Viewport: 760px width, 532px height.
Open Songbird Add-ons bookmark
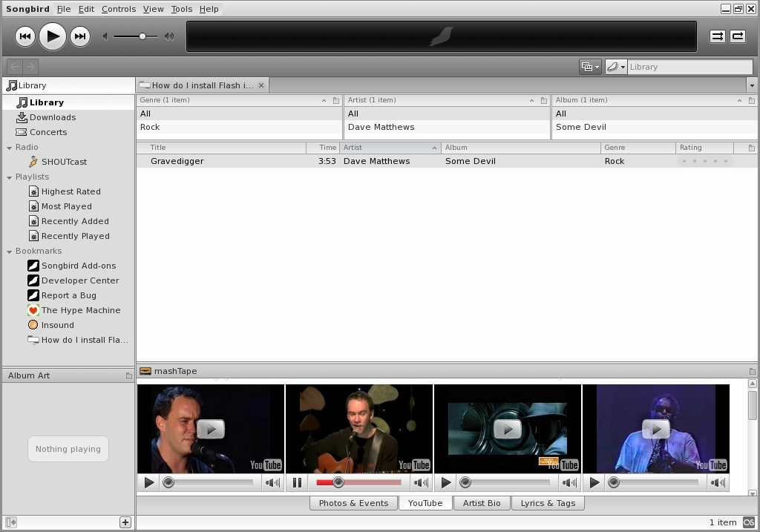(69, 266)
